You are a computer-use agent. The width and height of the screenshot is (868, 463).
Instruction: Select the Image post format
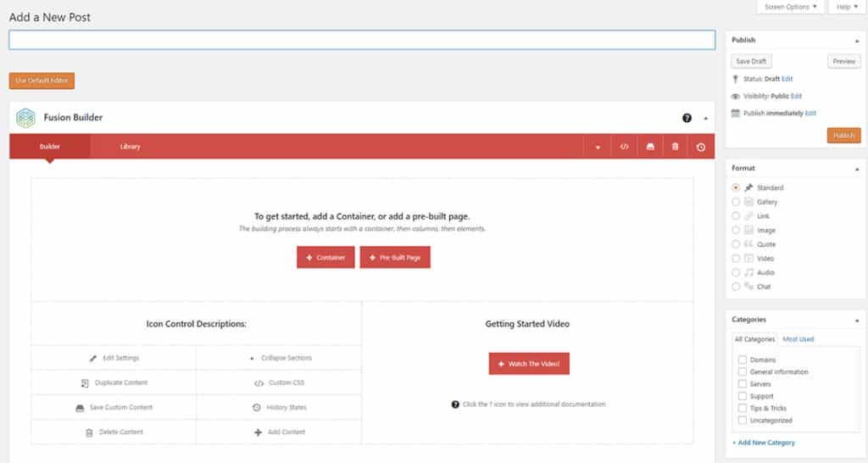coord(736,231)
